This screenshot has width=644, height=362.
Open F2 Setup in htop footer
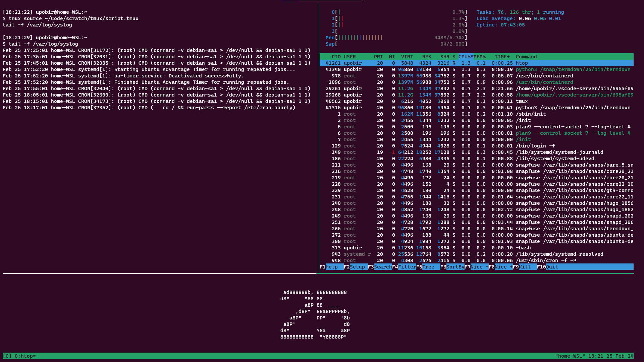(357, 267)
